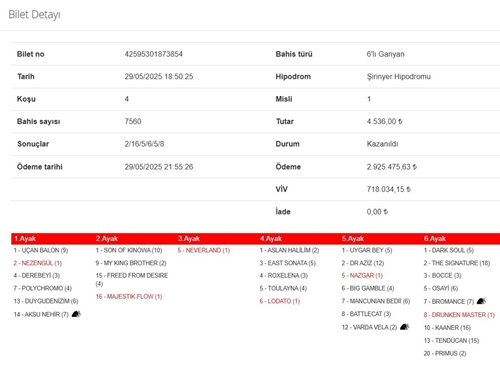Click UÇAN BALON in first leg
This screenshot has width=500, height=369.
tap(41, 250)
